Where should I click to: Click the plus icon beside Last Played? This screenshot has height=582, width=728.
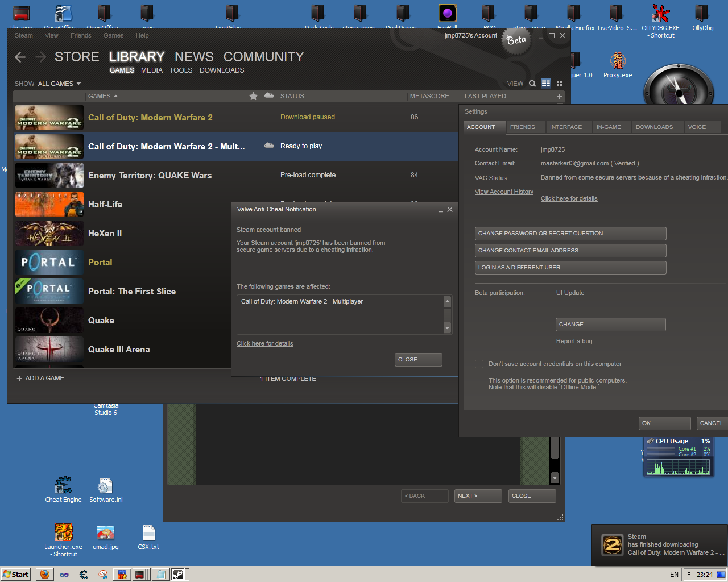pyautogui.click(x=560, y=97)
